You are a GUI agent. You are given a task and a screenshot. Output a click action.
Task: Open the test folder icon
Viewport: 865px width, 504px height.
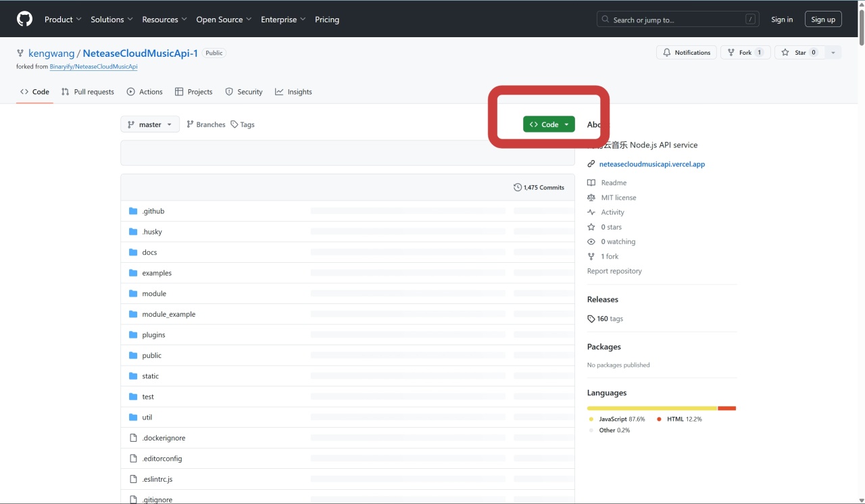pyautogui.click(x=133, y=397)
